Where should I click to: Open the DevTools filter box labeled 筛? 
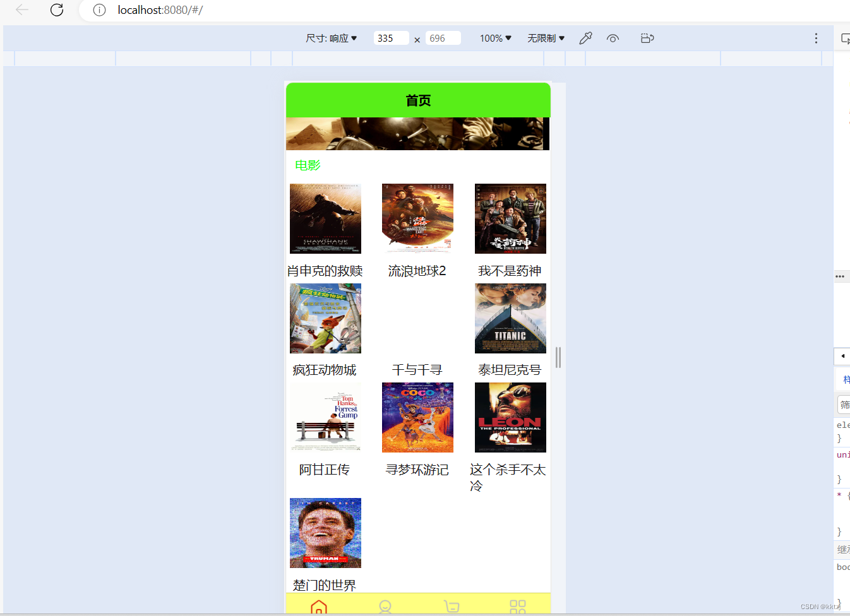click(844, 405)
